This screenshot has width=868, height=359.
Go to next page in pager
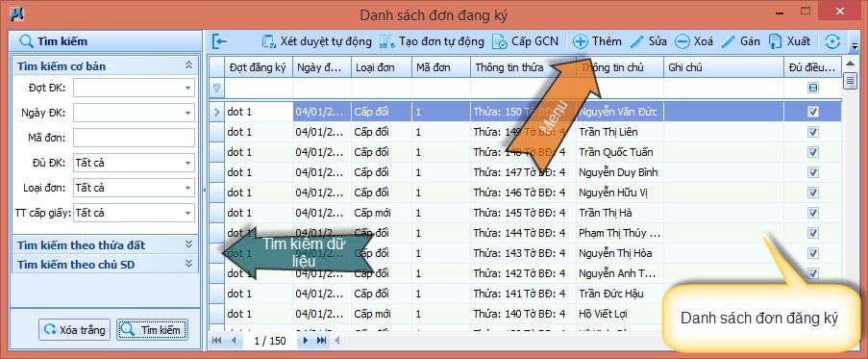click(x=305, y=340)
